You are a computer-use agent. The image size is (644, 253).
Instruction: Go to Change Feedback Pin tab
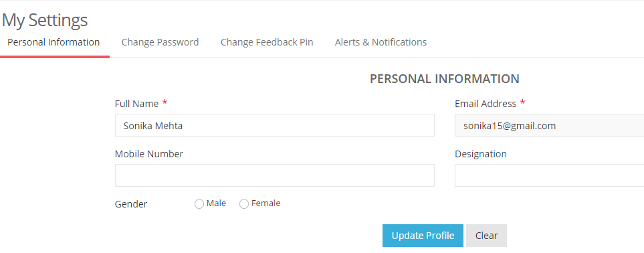(267, 42)
